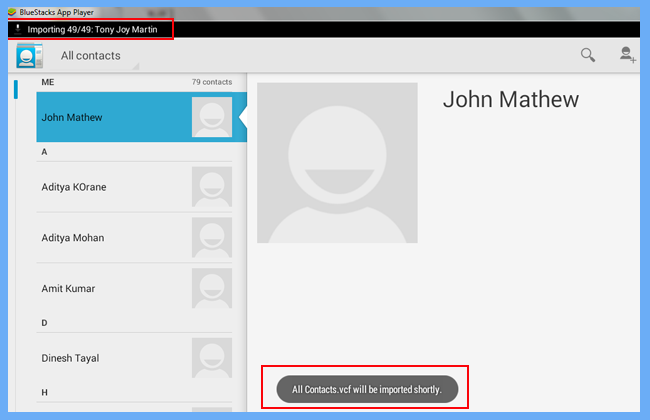The image size is (650, 420).
Task: Click the vCard import toast message
Action: (x=367, y=389)
